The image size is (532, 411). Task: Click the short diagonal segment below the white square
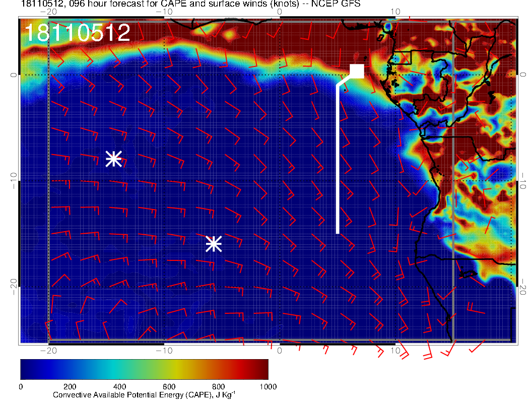[344, 80]
